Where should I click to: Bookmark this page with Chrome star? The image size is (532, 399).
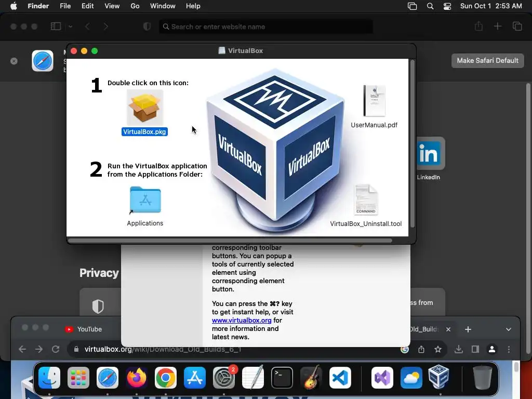click(438, 349)
